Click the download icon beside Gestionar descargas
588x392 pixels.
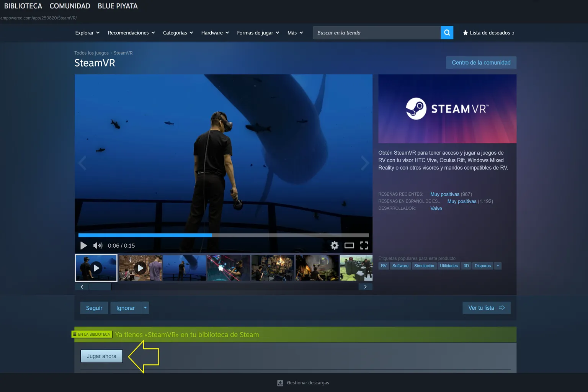tap(280, 383)
